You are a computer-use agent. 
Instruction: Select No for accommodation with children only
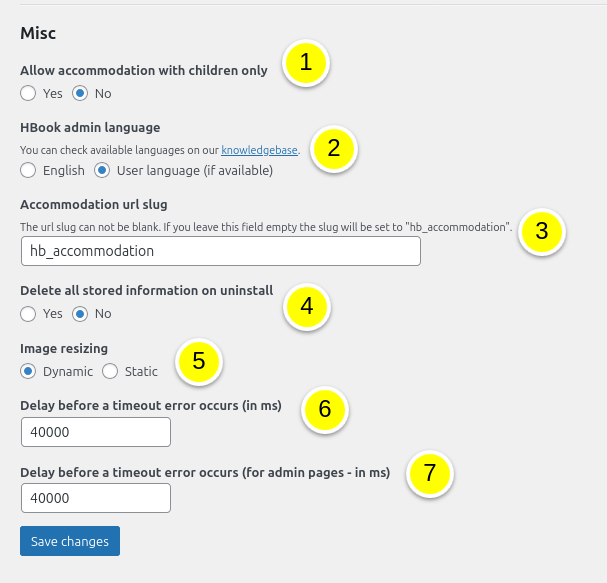tap(81, 93)
